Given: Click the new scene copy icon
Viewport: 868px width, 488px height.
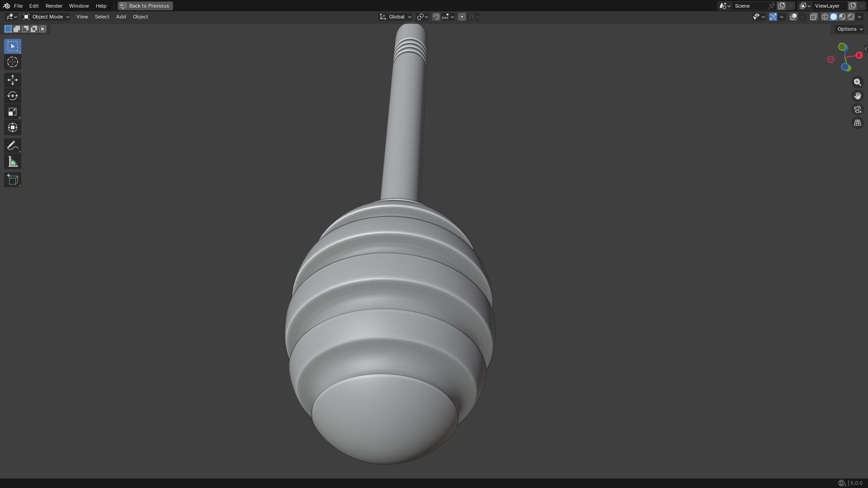Looking at the screenshot, I should [x=782, y=6].
